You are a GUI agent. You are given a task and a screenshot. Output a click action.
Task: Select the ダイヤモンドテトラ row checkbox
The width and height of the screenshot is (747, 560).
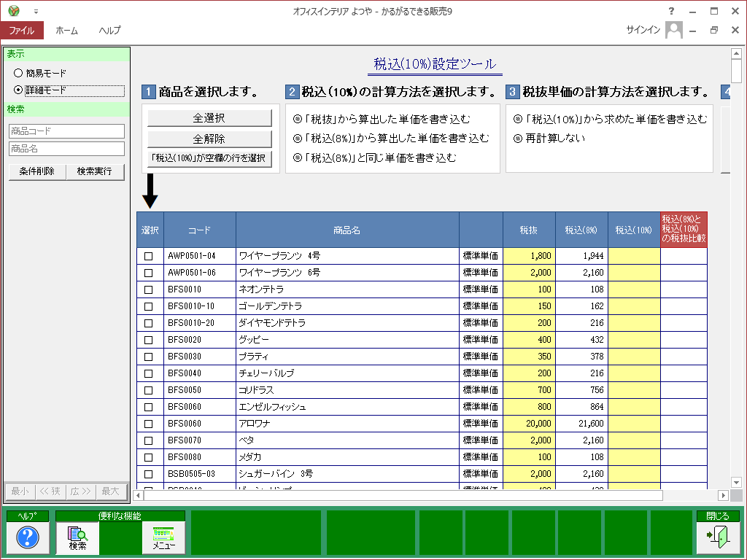click(149, 323)
